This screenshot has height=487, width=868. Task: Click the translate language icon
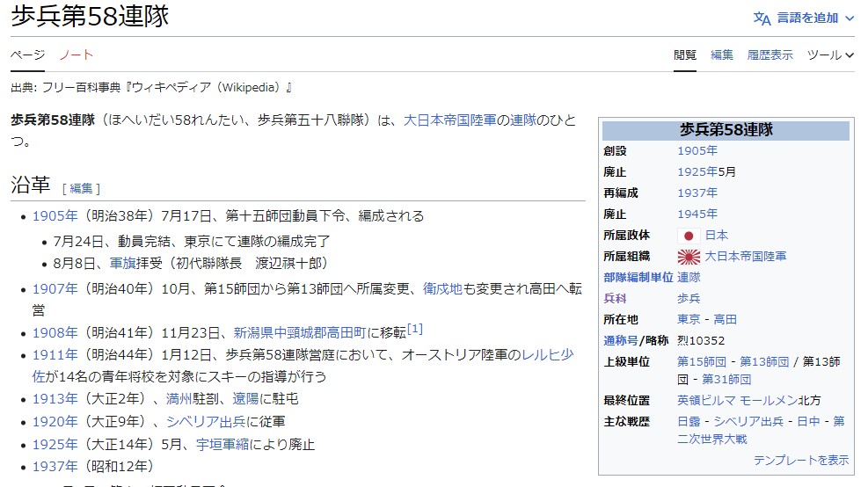pyautogui.click(x=762, y=18)
